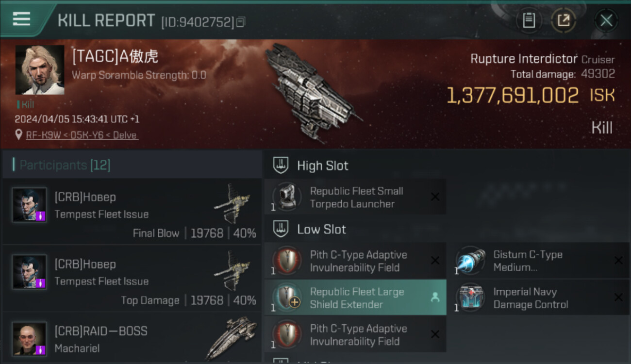Copy the kill report ID
This screenshot has height=364, width=631.
241,22
